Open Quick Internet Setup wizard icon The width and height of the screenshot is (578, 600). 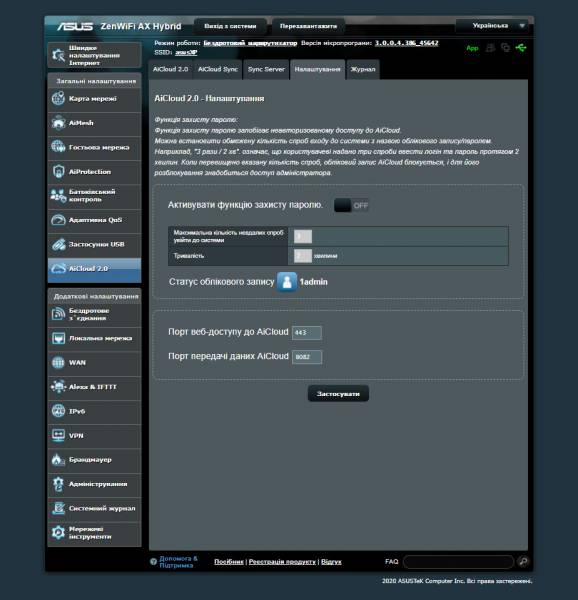click(59, 55)
